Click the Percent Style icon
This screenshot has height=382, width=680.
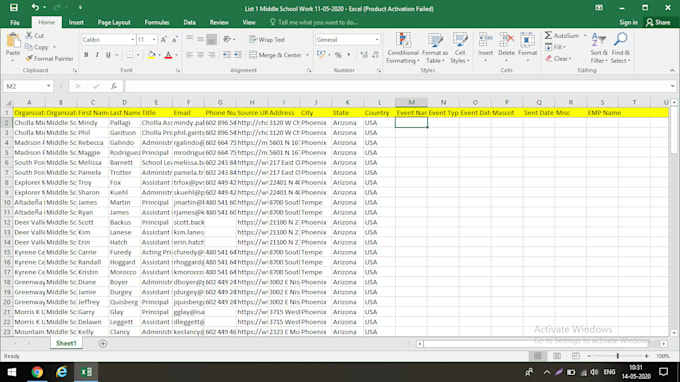click(x=338, y=55)
